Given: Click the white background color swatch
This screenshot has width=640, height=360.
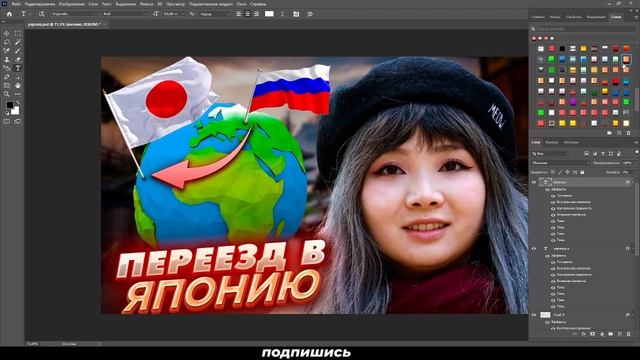Looking at the screenshot, I should [15, 111].
